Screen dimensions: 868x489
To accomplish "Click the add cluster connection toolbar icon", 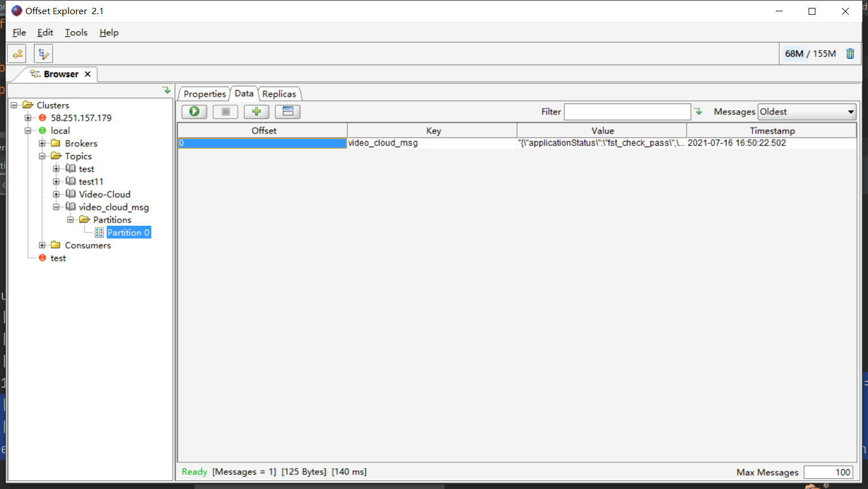I will [x=18, y=54].
